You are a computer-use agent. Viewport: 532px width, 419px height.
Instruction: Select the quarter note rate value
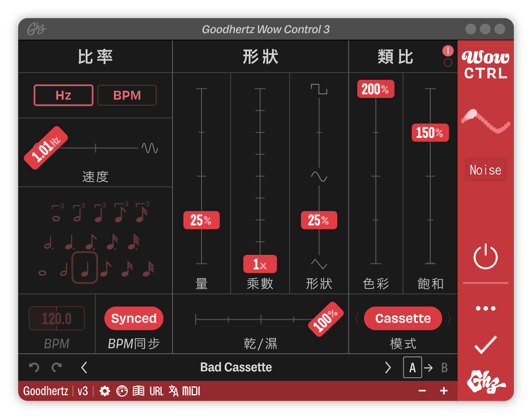(x=85, y=268)
